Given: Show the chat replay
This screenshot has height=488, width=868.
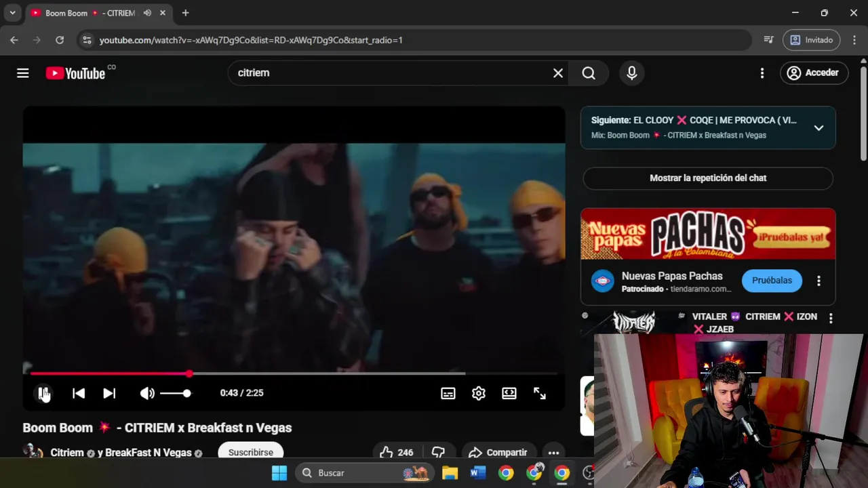Looking at the screenshot, I should coord(708,178).
